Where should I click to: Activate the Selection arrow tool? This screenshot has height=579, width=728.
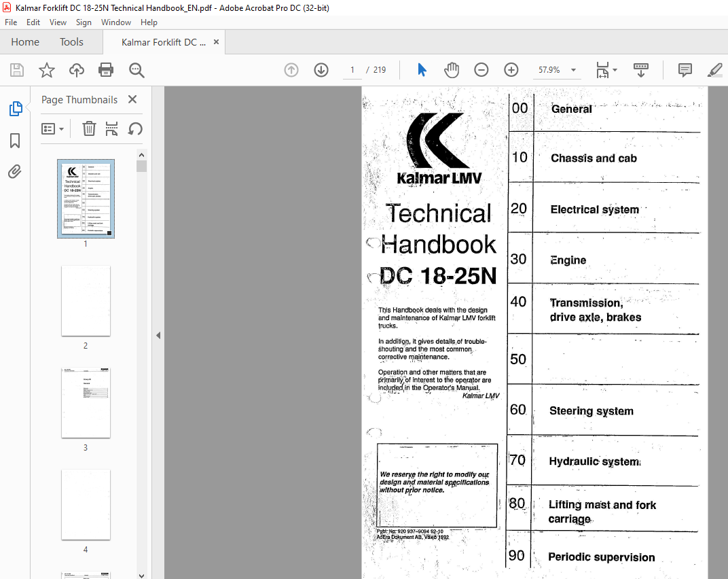click(x=422, y=70)
